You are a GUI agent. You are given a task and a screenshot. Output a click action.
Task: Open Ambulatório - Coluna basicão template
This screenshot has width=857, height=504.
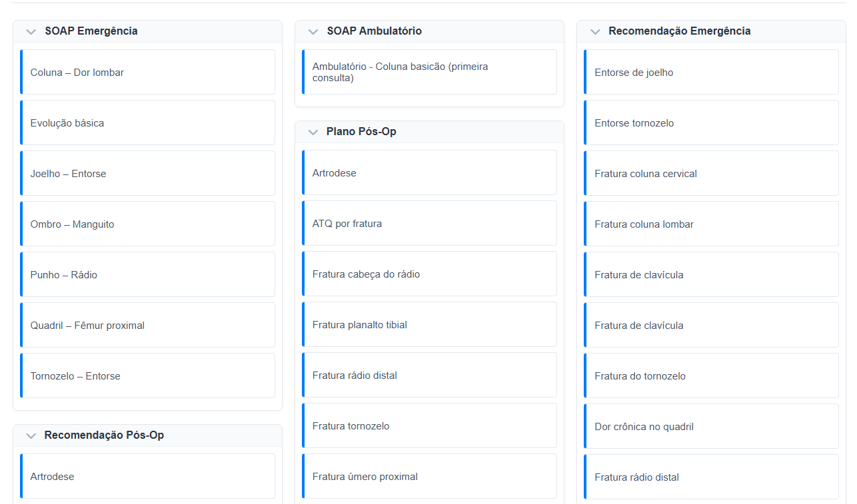[x=429, y=73]
